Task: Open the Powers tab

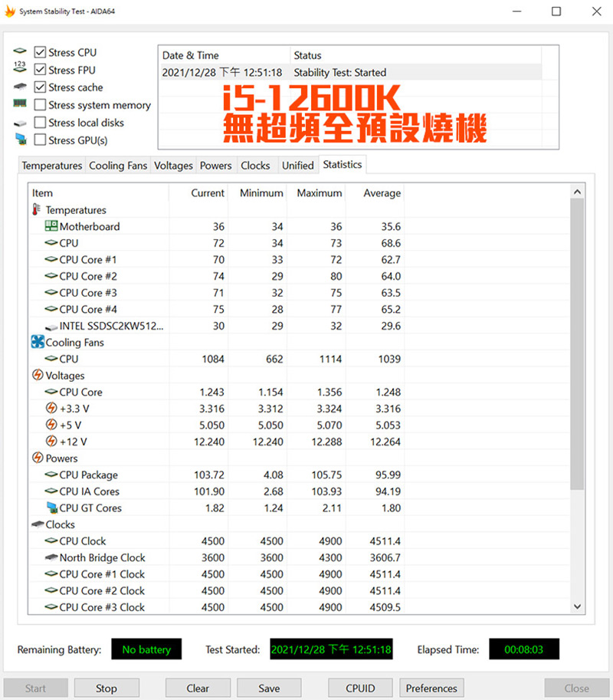Action: click(215, 166)
